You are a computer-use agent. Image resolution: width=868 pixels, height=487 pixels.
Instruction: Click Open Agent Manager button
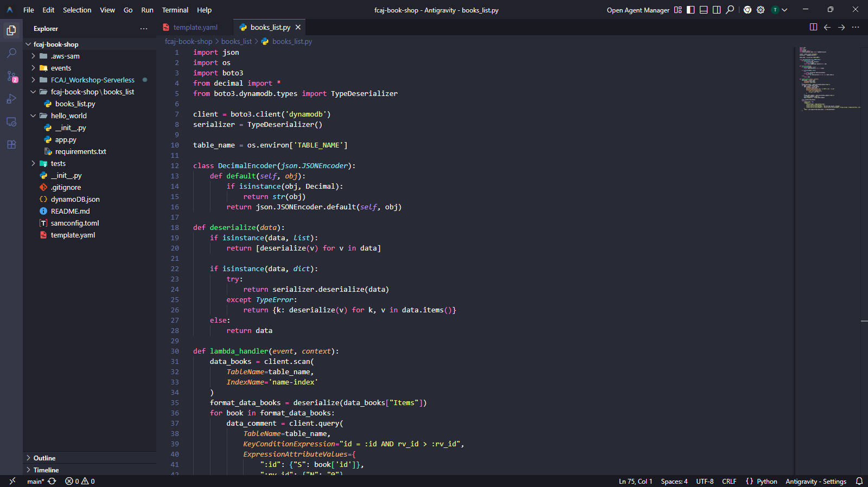(638, 10)
